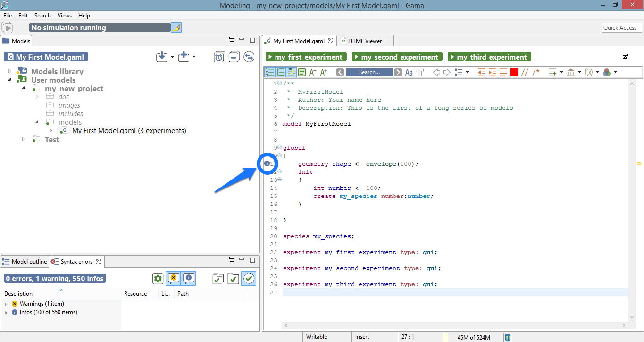Open the import dropdown arrow in Models
This screenshot has width=644, height=342.
tap(172, 57)
